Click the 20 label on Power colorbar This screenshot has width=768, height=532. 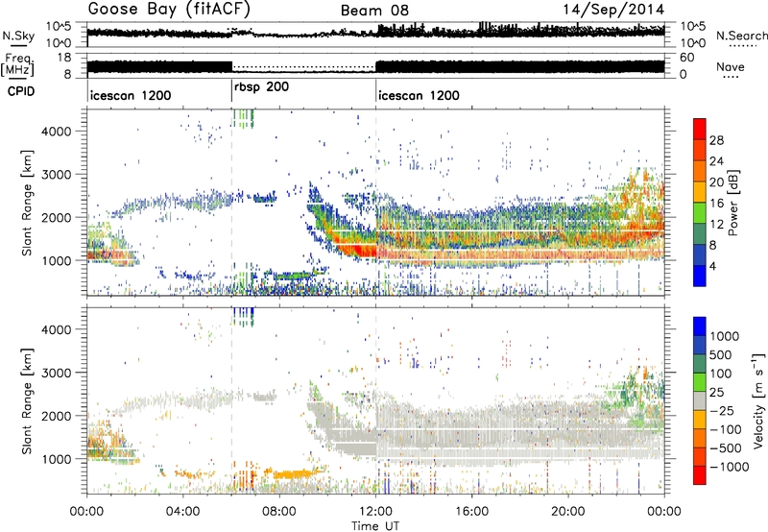pos(716,182)
